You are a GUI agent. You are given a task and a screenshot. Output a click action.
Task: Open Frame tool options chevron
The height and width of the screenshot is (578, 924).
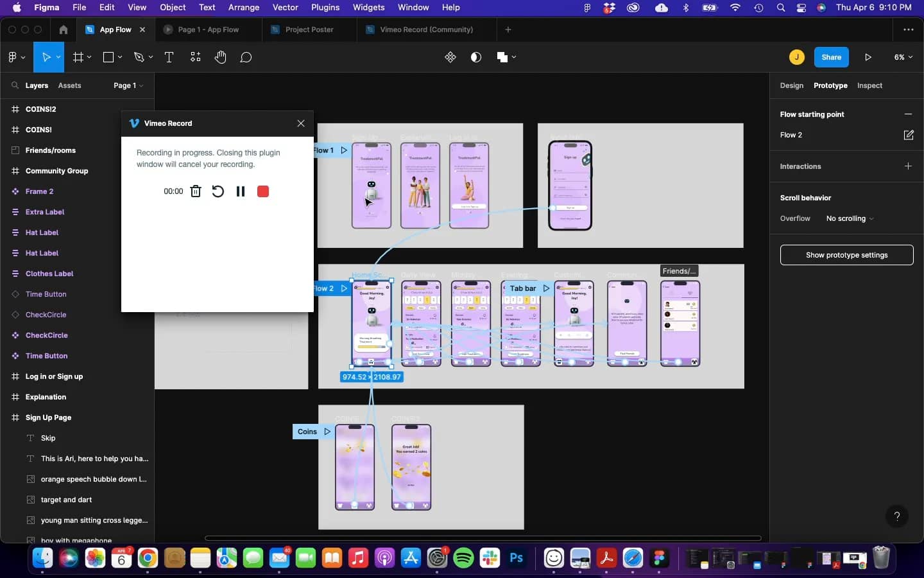point(89,57)
